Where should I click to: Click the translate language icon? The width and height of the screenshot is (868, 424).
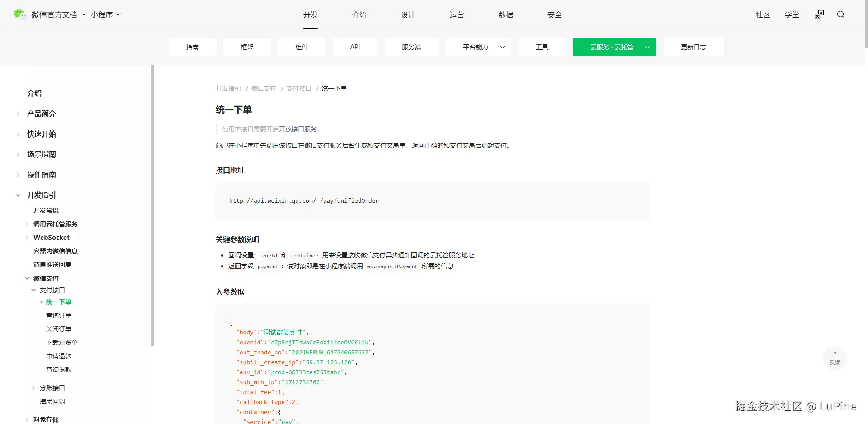tap(819, 14)
